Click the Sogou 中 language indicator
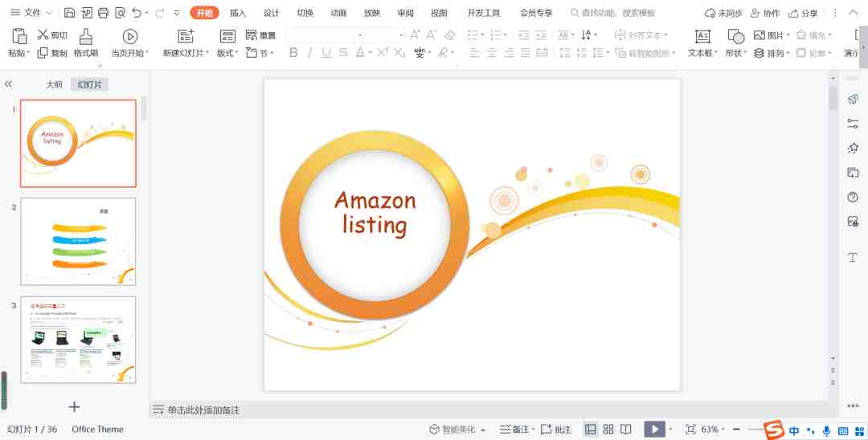The width and height of the screenshot is (868, 440). (x=794, y=430)
